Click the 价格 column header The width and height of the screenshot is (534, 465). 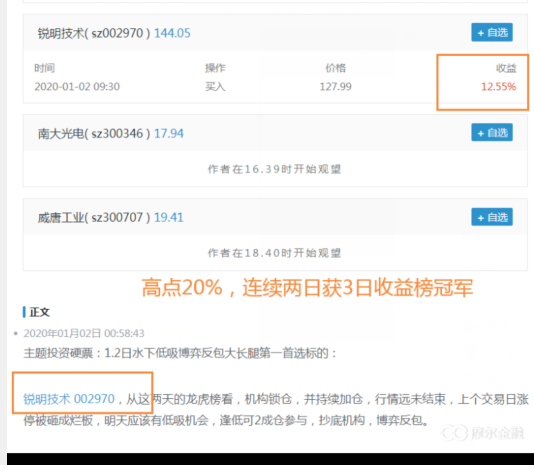(335, 68)
